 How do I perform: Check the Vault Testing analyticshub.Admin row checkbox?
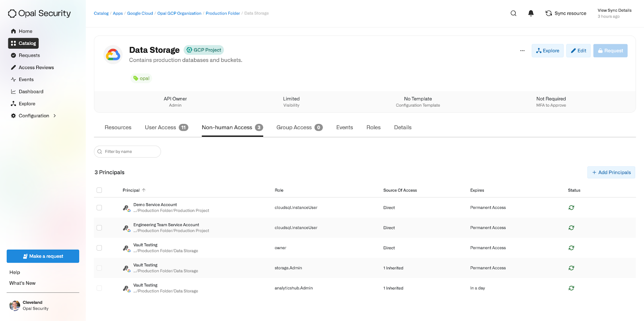[x=99, y=288]
